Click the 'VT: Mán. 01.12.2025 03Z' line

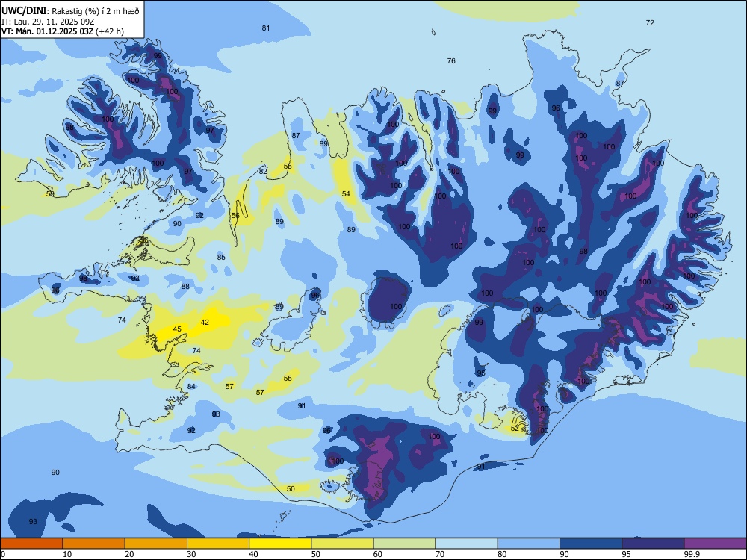click(48, 31)
